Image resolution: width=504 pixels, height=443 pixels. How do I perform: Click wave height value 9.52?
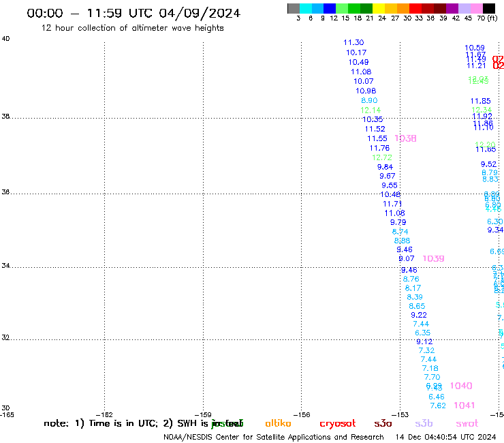click(x=489, y=164)
